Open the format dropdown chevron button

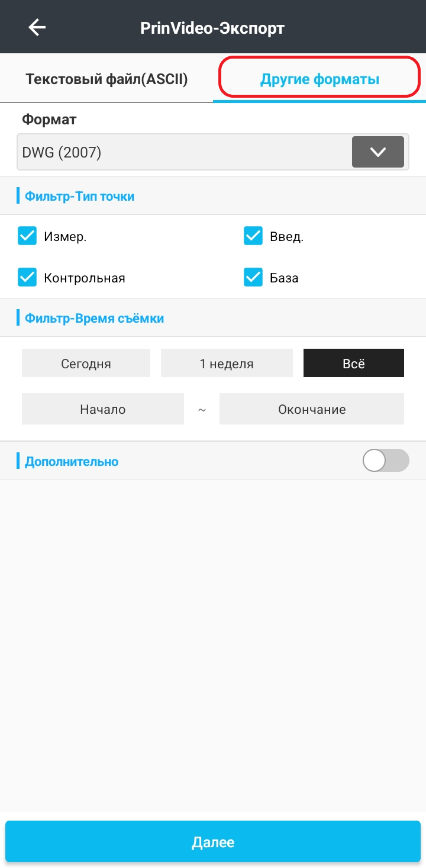click(x=378, y=152)
